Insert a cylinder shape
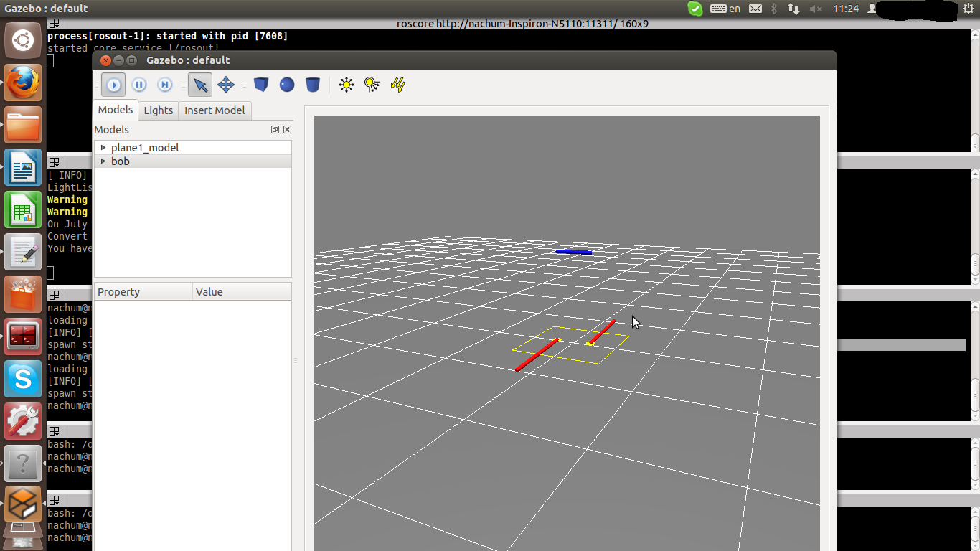The image size is (980, 551). 312,85
